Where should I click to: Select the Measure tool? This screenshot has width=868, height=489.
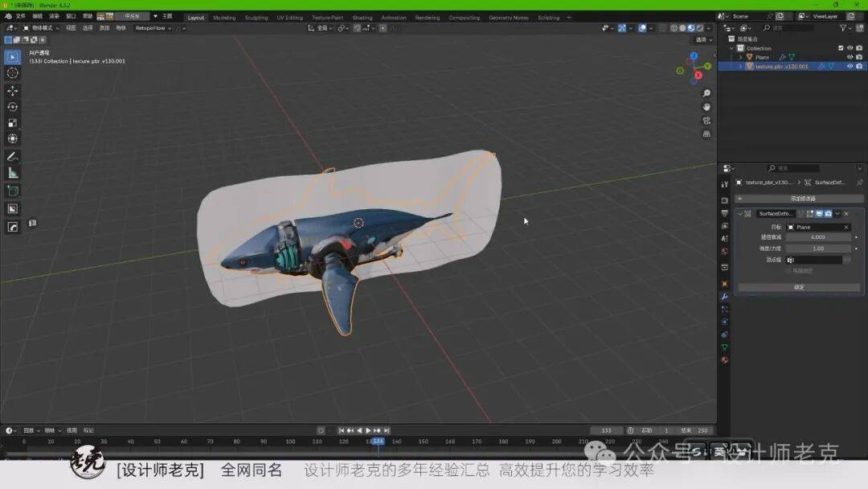(13, 174)
